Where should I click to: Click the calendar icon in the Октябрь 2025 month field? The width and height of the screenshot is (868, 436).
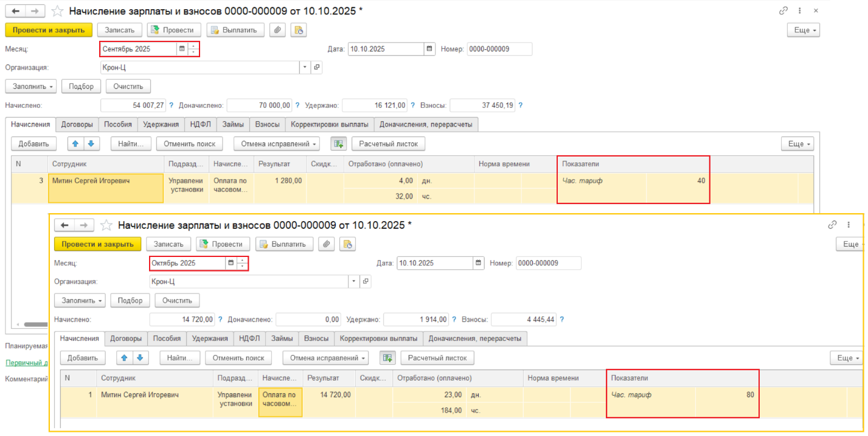(x=230, y=263)
